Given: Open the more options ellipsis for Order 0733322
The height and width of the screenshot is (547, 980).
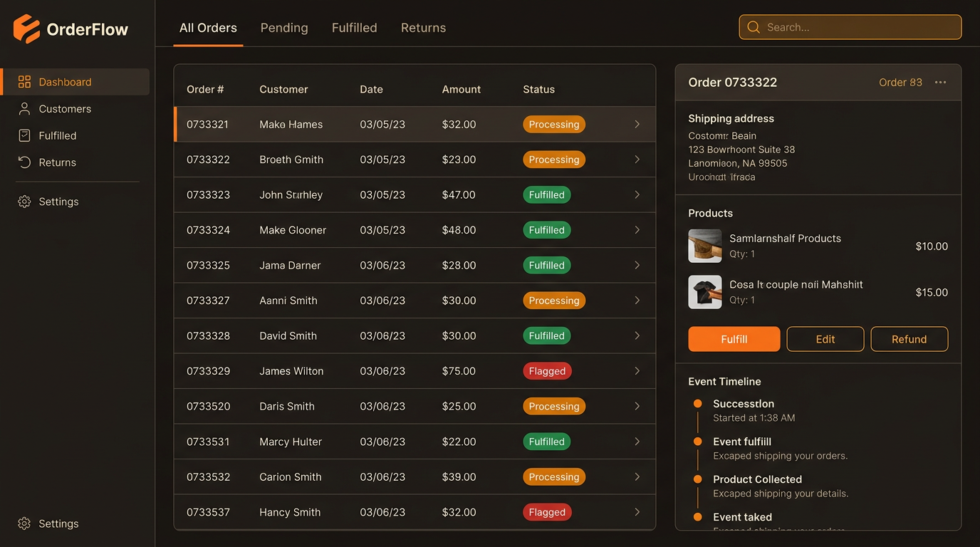Looking at the screenshot, I should click(940, 82).
